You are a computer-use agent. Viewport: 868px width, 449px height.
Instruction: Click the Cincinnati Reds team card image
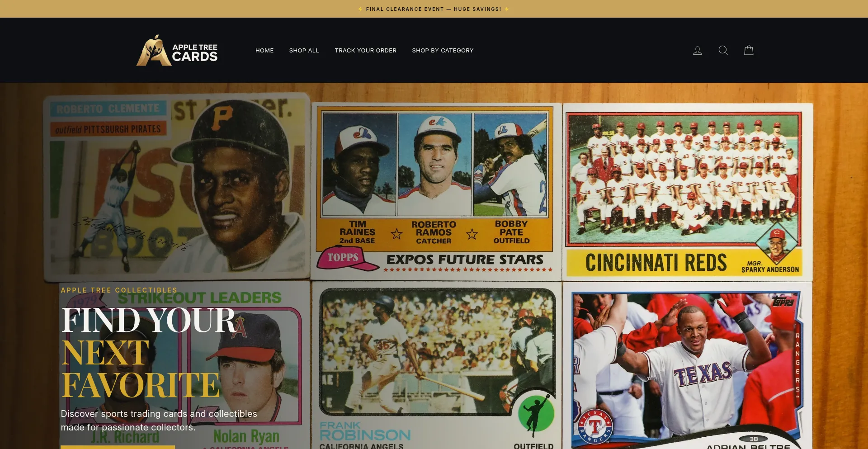tap(688, 192)
